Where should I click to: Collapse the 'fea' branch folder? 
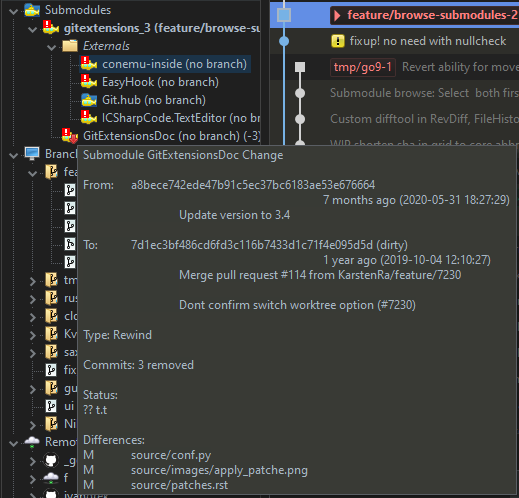pos(32,173)
